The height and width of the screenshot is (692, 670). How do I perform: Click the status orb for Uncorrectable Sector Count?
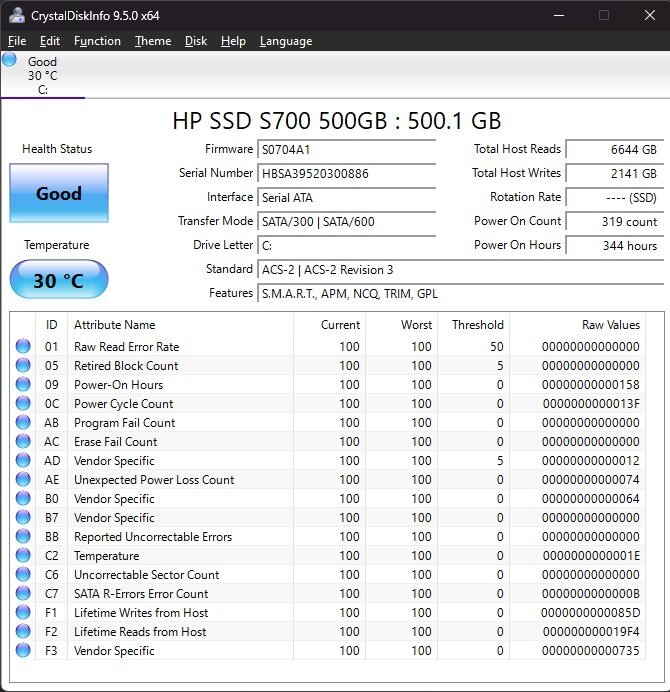click(x=23, y=574)
